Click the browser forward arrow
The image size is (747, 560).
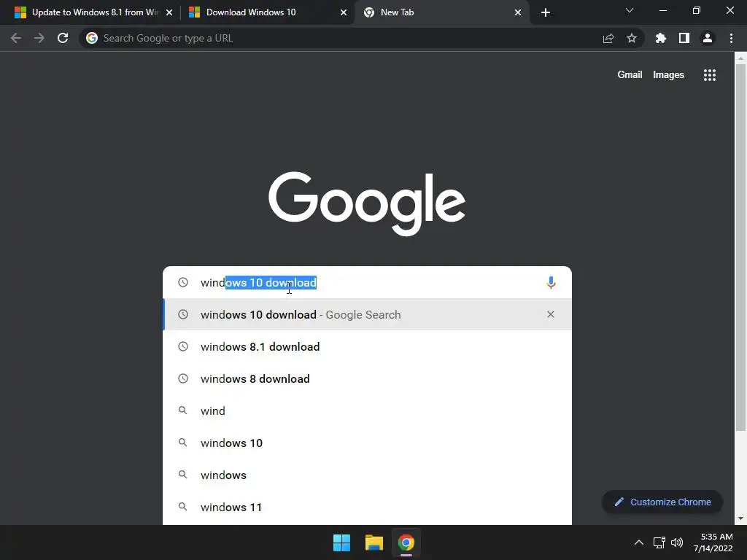pyautogui.click(x=39, y=38)
